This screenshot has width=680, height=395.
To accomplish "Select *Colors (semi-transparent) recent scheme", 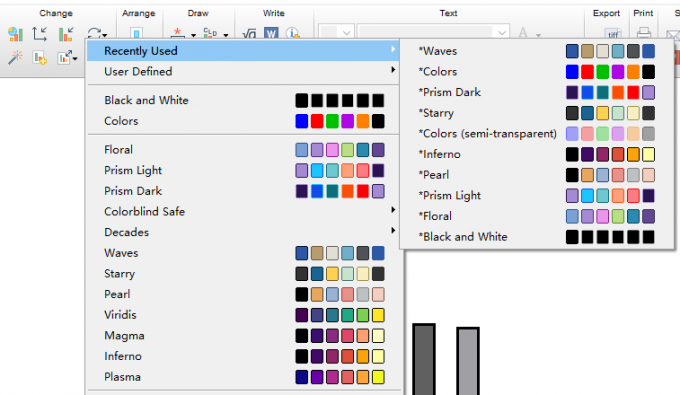I will coord(537,134).
